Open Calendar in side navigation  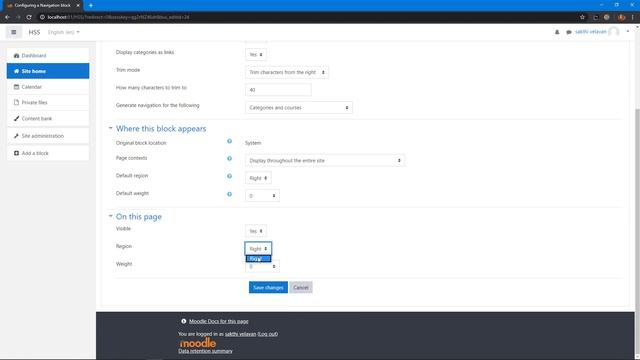pos(48,87)
